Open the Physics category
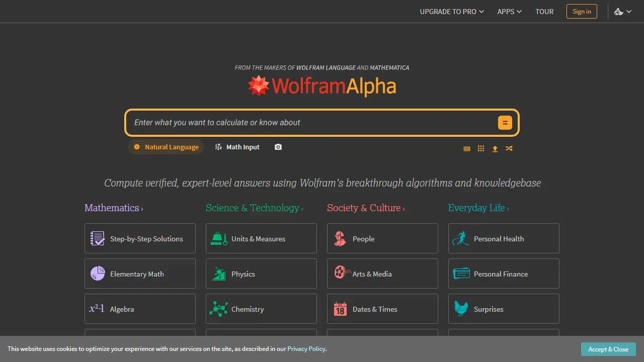This screenshot has width=644, height=362. pos(261,274)
